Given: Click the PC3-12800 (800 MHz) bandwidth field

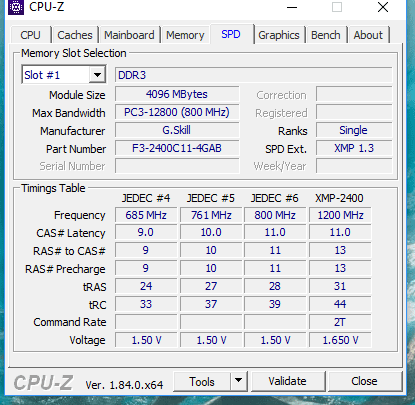Looking at the screenshot, I should pos(177,112).
